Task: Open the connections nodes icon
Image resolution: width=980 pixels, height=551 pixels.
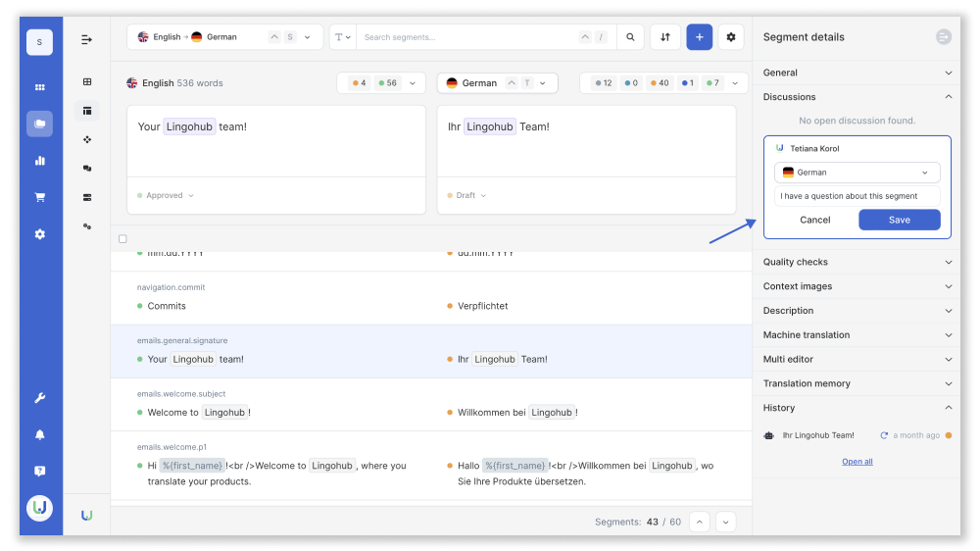Action: click(87, 226)
